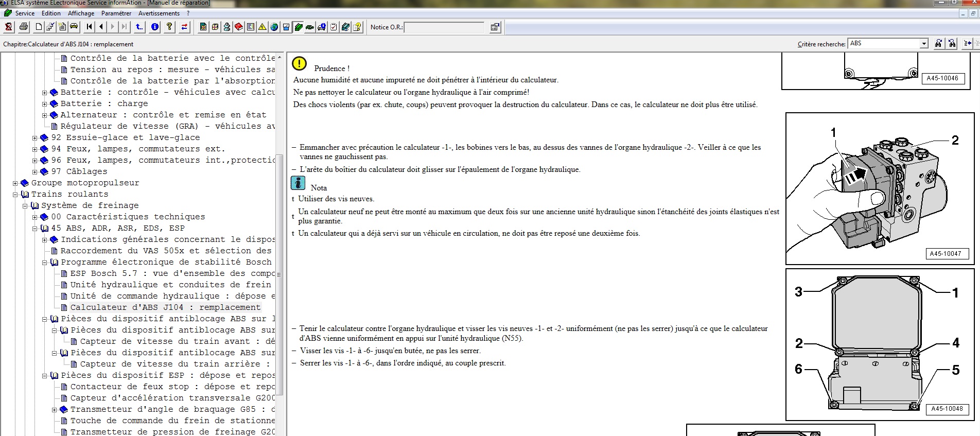This screenshot has width=980, height=436.
Task: Click the search forward binoculars icon
Action: (x=938, y=44)
